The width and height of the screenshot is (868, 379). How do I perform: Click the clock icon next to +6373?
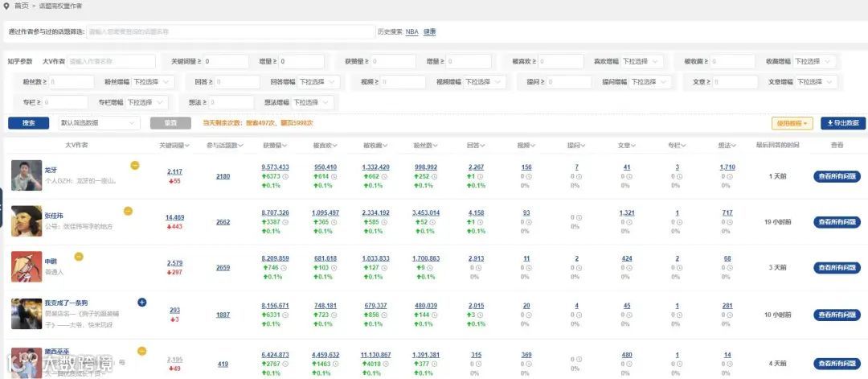pyautogui.click(x=285, y=176)
